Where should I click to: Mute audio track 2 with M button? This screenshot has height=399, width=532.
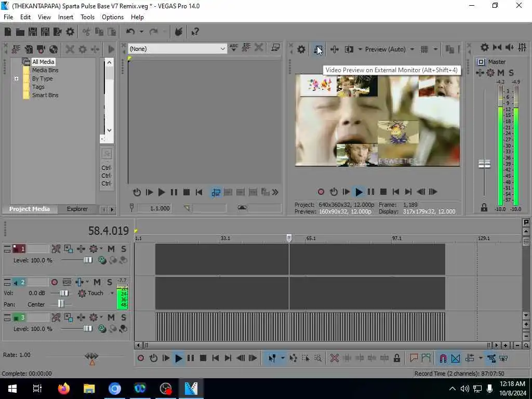coord(97,282)
